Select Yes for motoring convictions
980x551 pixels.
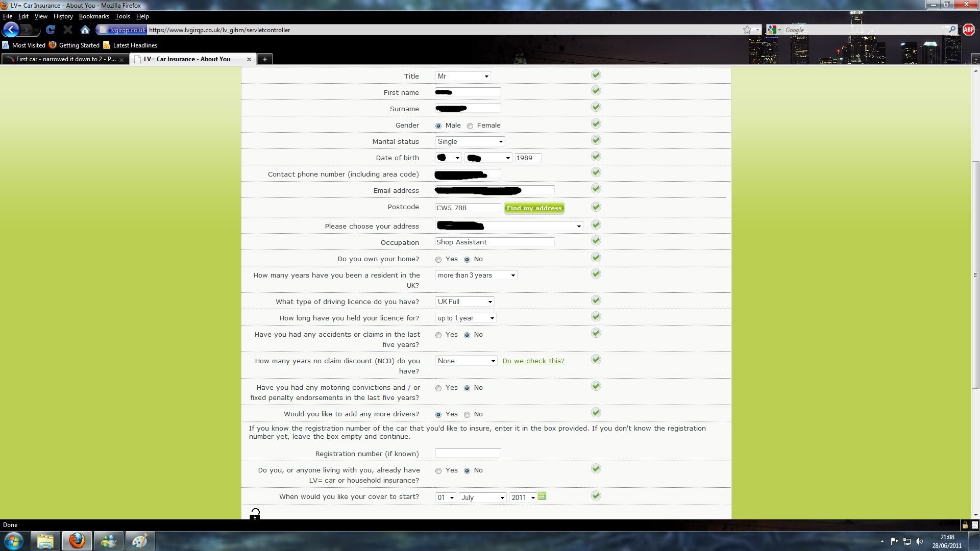pos(438,388)
